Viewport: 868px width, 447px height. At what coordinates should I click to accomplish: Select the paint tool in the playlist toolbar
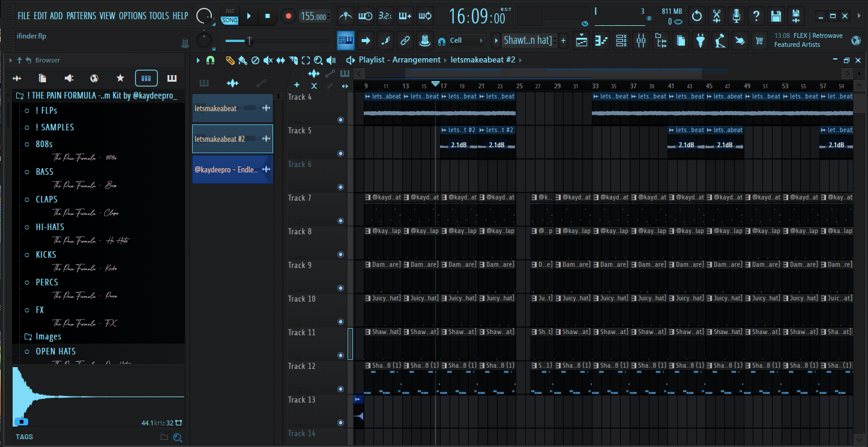[x=243, y=61]
